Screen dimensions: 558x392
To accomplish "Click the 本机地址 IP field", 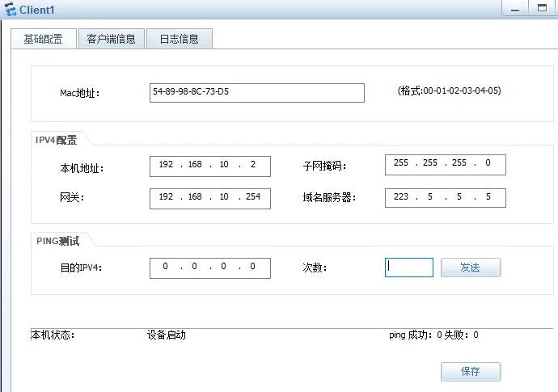I will tap(210, 166).
